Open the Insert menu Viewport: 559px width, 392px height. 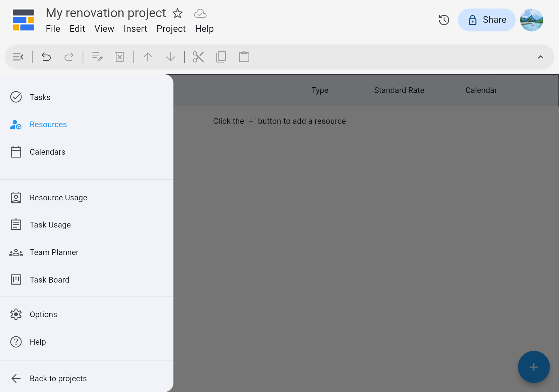(x=135, y=29)
